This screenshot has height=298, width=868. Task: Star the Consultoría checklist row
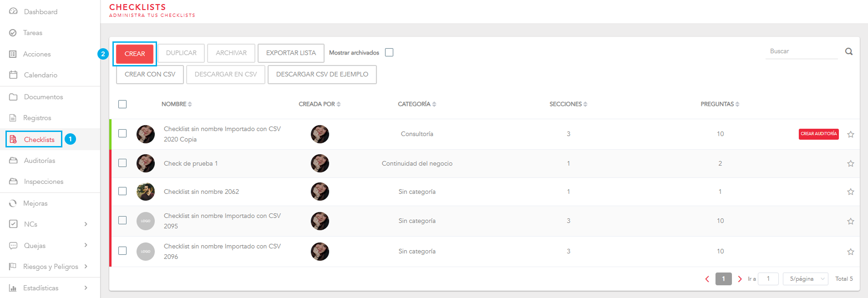pos(850,134)
